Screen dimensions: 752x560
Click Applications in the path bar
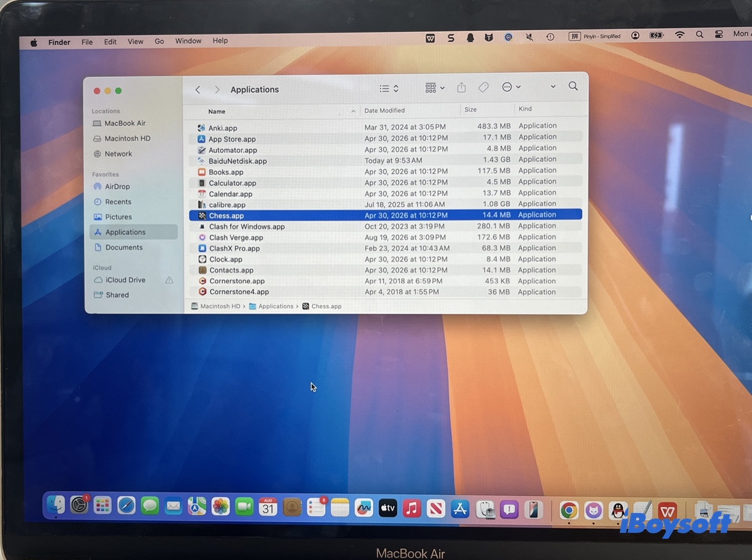(271, 306)
